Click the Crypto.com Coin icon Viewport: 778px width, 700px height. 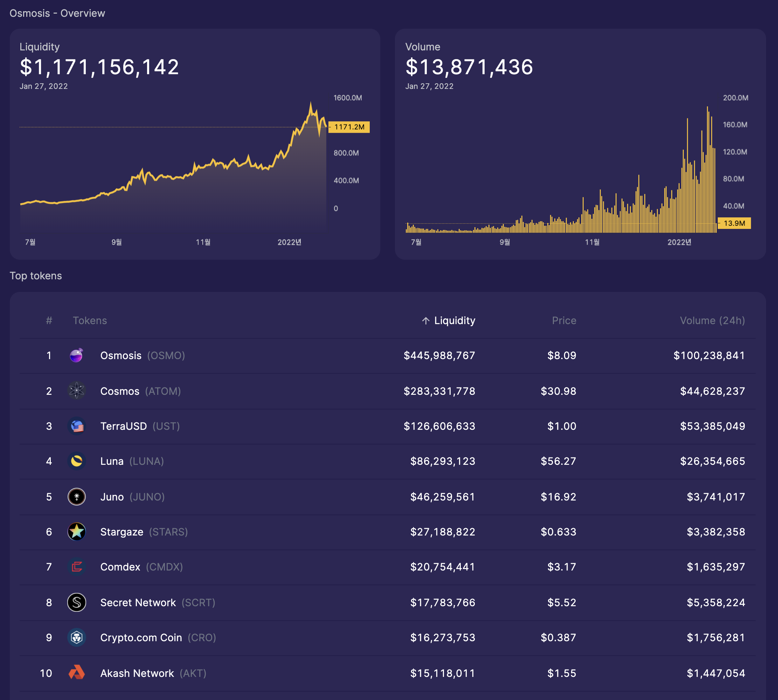pyautogui.click(x=77, y=638)
